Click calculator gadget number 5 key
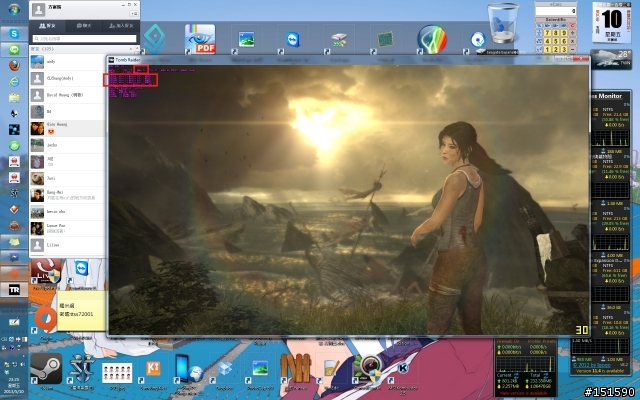640x400 pixels. tap(556, 41)
